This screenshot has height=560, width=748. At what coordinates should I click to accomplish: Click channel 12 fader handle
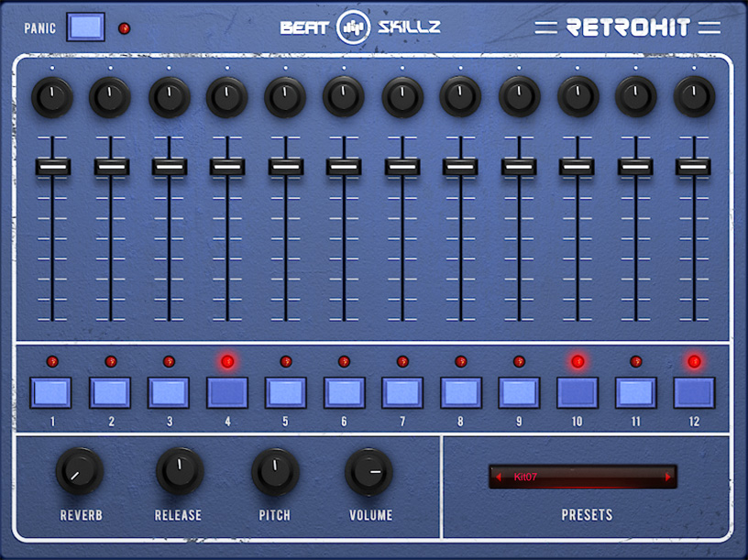pos(694,167)
